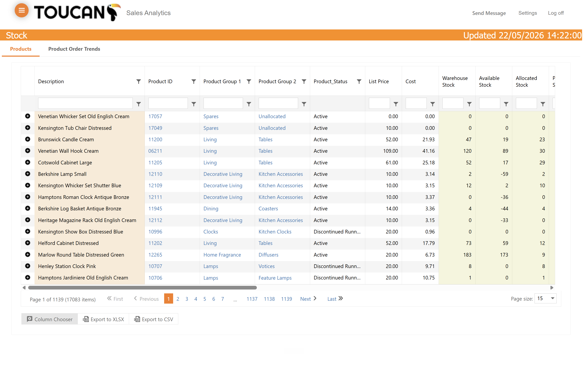Expand Venetian Wall Hook Cream row

point(28,151)
